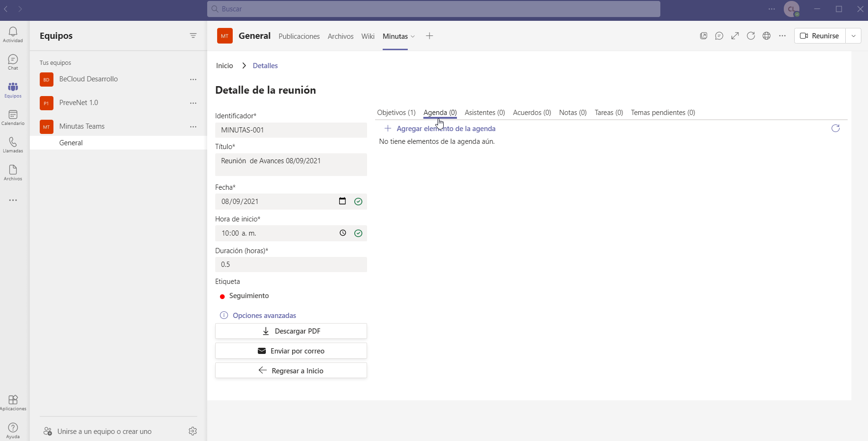Open Aplicaciones store icon
868x441 pixels.
(x=13, y=403)
